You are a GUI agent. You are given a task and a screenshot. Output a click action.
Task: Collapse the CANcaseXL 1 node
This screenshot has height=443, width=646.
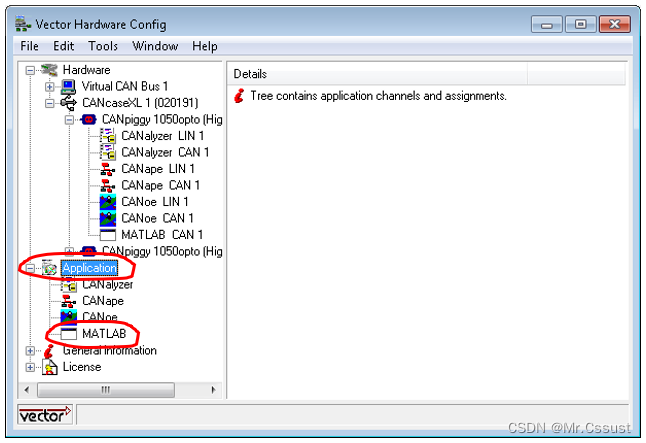pyautogui.click(x=49, y=103)
